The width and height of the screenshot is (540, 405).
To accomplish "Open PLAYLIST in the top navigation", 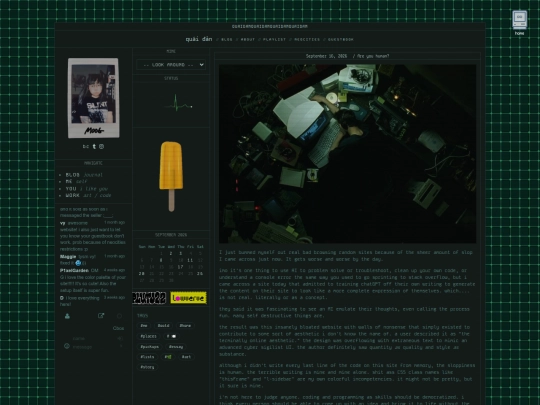I will tap(274, 40).
